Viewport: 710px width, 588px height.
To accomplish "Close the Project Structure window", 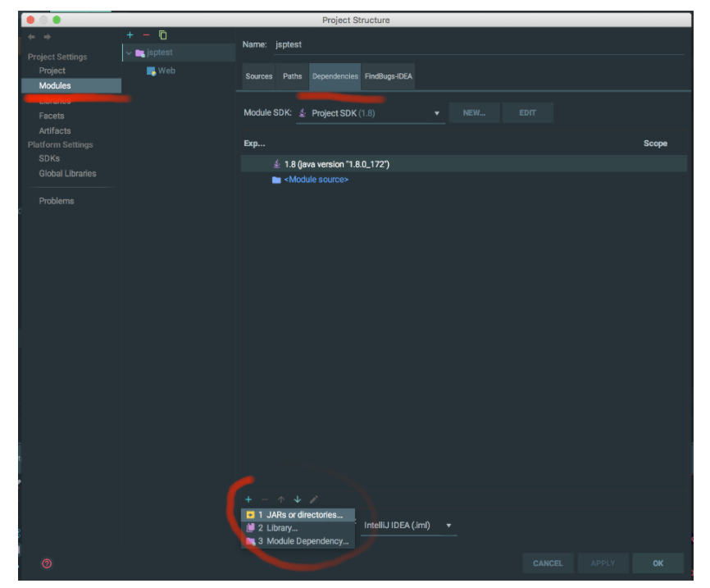I will click(31, 20).
